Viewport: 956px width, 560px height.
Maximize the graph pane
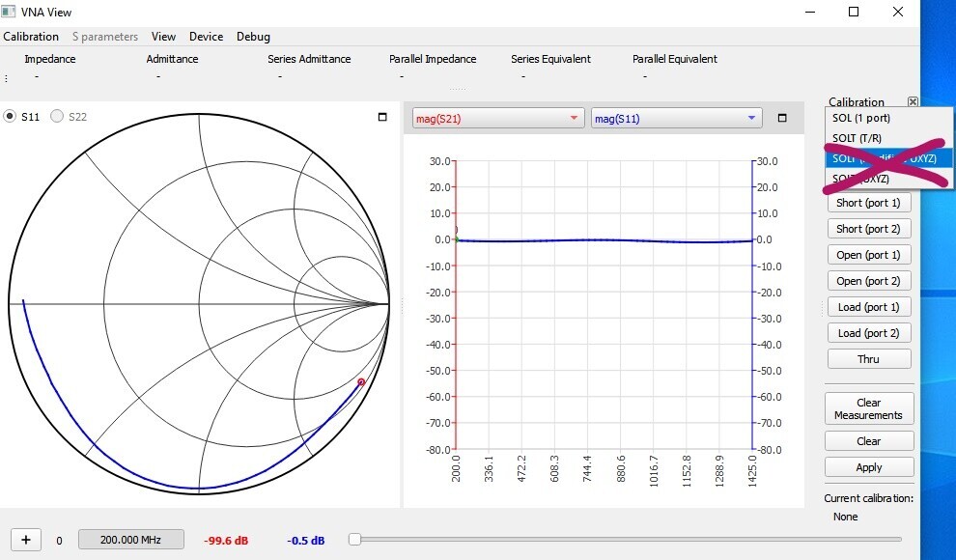click(x=782, y=118)
